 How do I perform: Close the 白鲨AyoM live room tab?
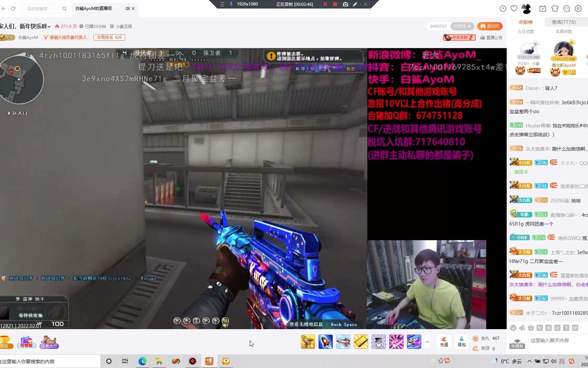pyautogui.click(x=133, y=9)
